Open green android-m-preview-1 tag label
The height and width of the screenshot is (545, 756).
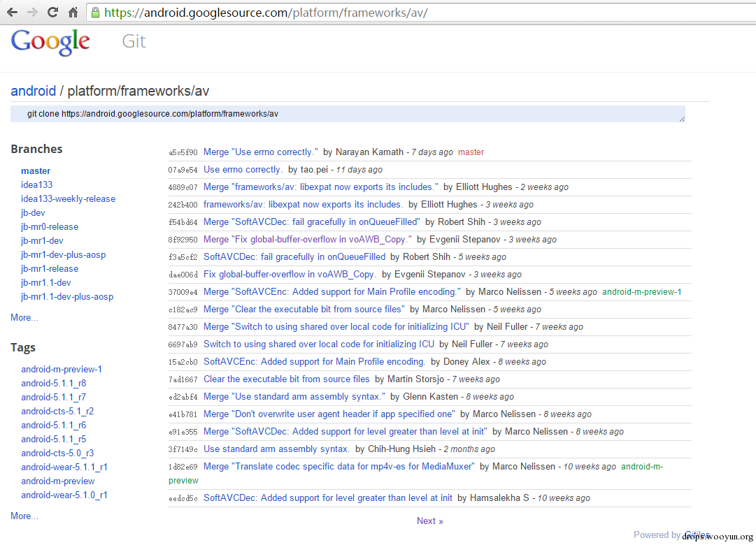coord(642,292)
